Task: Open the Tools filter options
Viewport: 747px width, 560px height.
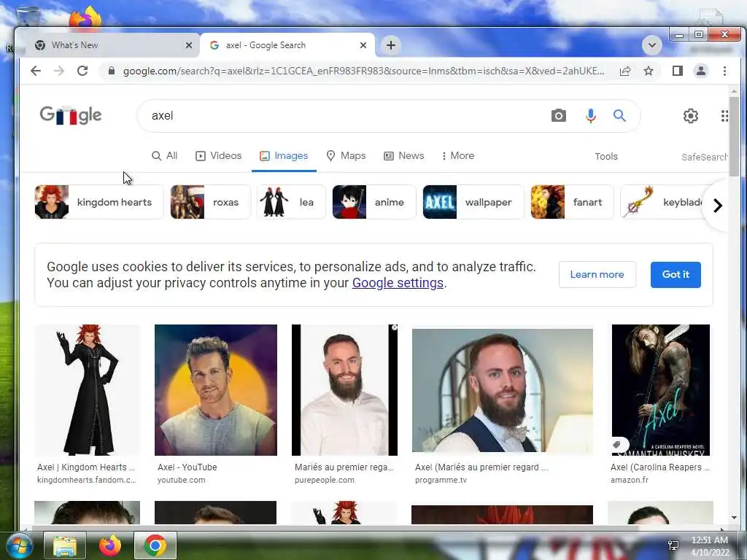Action: point(606,156)
